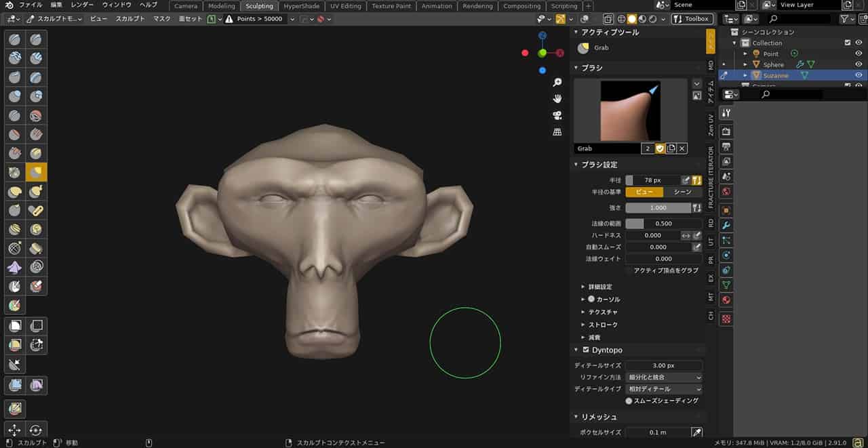Click the Toolbox button
The image size is (868, 448).
pyautogui.click(x=692, y=19)
